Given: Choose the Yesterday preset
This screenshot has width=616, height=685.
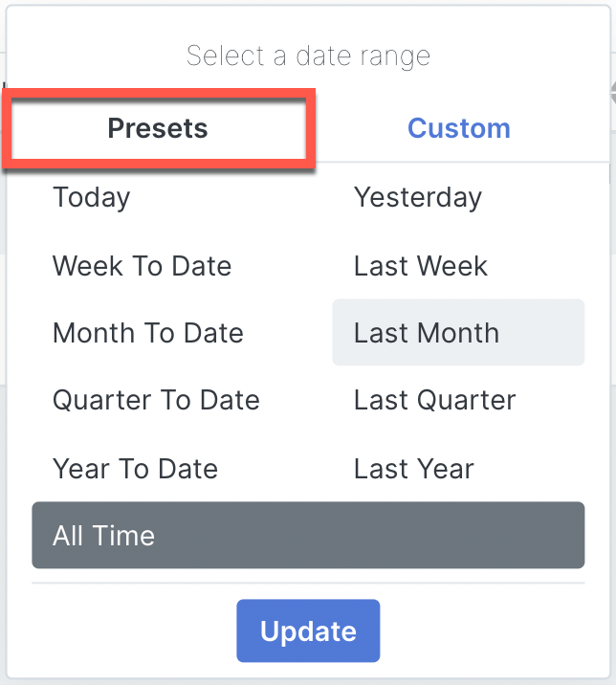Looking at the screenshot, I should pyautogui.click(x=418, y=198).
